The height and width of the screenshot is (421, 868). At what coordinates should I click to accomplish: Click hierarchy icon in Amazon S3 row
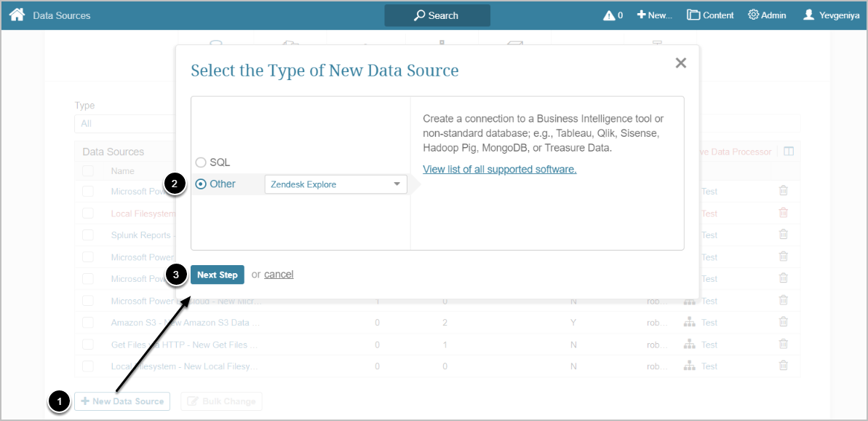pyautogui.click(x=688, y=323)
